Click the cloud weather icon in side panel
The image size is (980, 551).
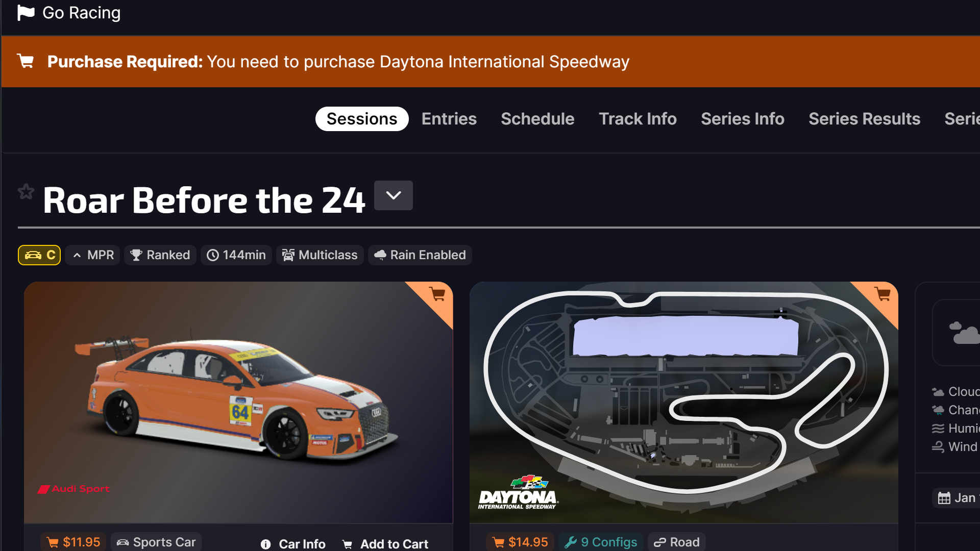(964, 333)
